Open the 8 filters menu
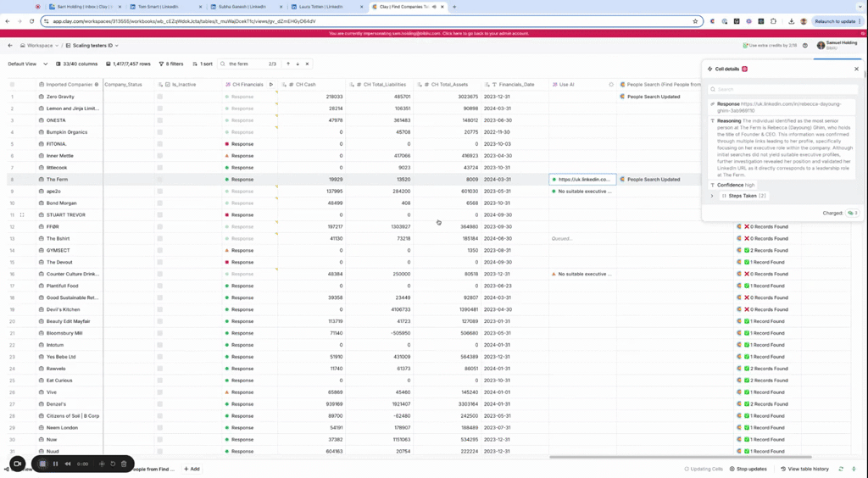Image resolution: width=868 pixels, height=478 pixels. (x=170, y=64)
